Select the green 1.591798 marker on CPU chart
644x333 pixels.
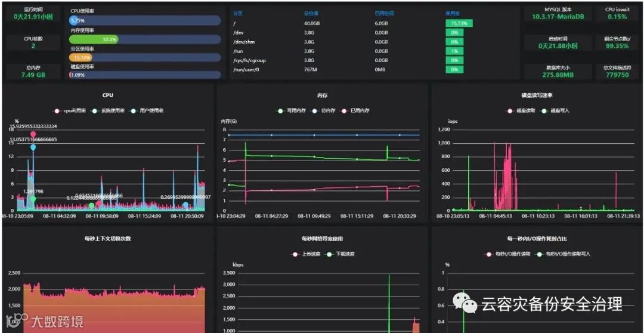(33, 199)
